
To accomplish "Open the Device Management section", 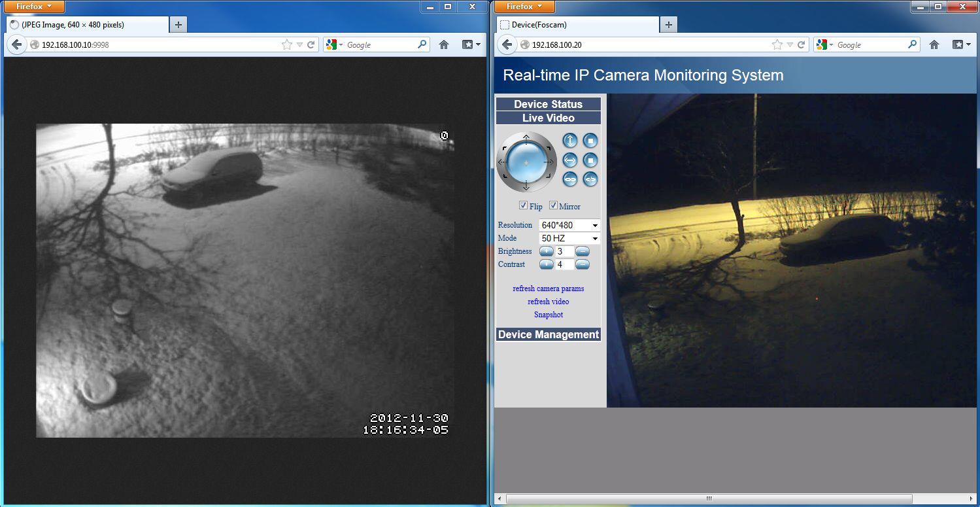I will (548, 334).
